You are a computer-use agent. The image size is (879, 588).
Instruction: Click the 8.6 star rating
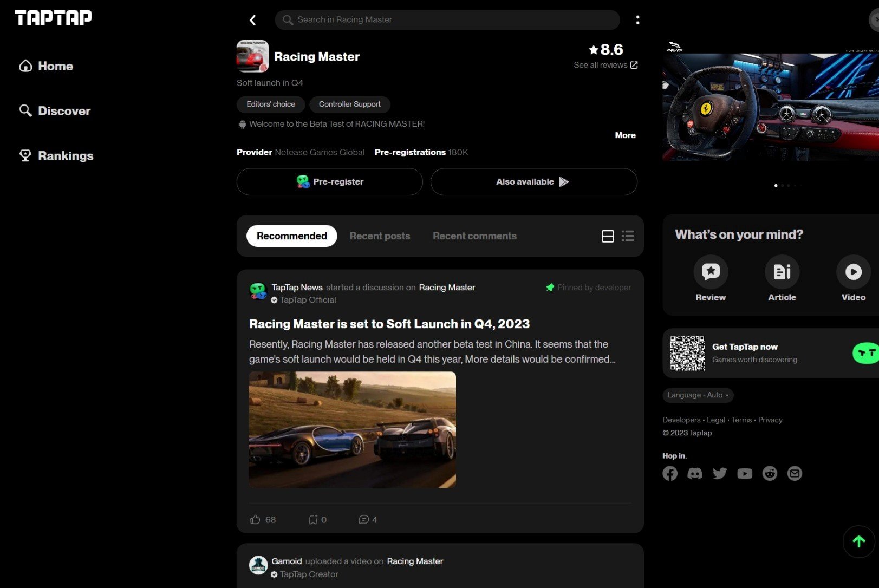point(606,50)
